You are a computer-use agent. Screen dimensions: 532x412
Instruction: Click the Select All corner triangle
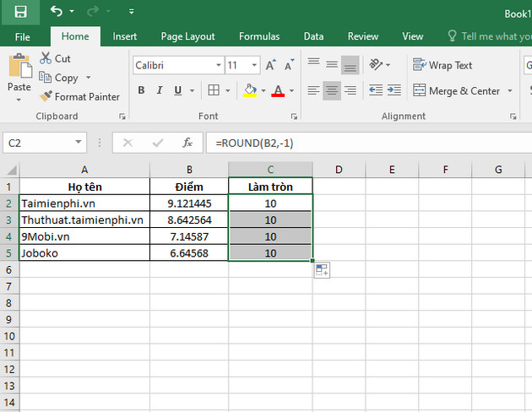[10, 169]
